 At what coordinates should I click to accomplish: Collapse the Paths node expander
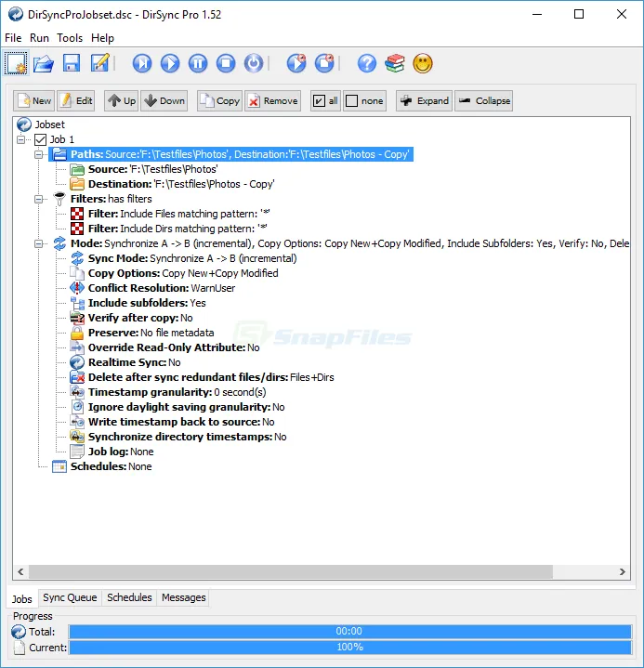(x=38, y=154)
